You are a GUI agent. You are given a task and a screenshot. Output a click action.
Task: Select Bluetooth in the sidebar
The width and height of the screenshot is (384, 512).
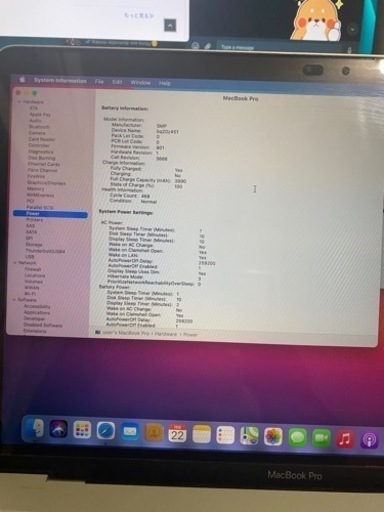point(39,127)
